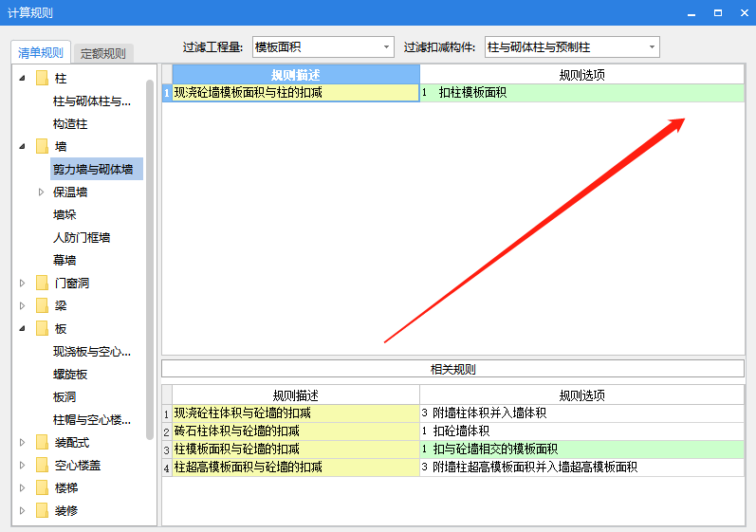Click option 扣与砼墙相交的模板面积

coord(582,449)
